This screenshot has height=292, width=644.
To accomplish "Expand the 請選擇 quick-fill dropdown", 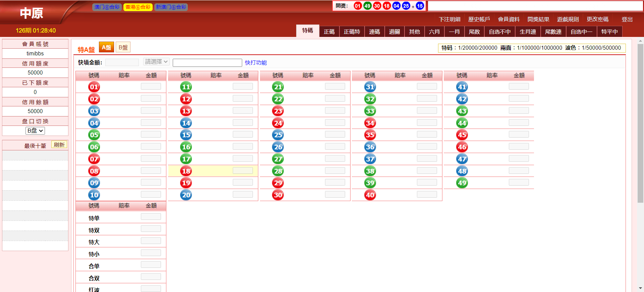I will click(156, 62).
